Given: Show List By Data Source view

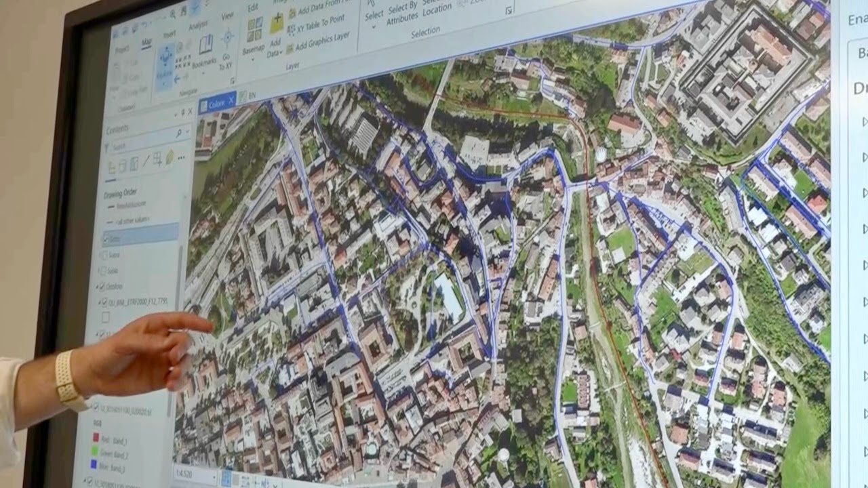Looking at the screenshot, I should tap(123, 165).
